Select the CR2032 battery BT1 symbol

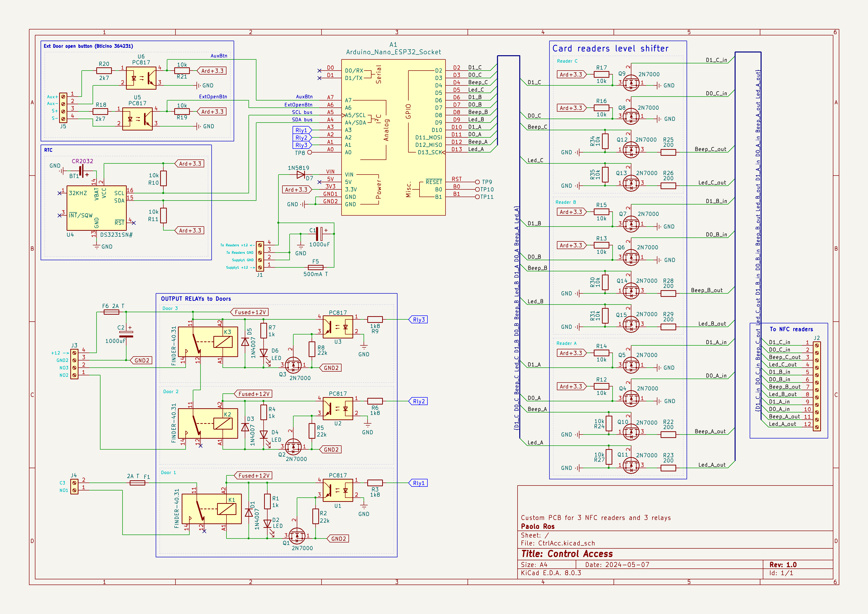81,171
